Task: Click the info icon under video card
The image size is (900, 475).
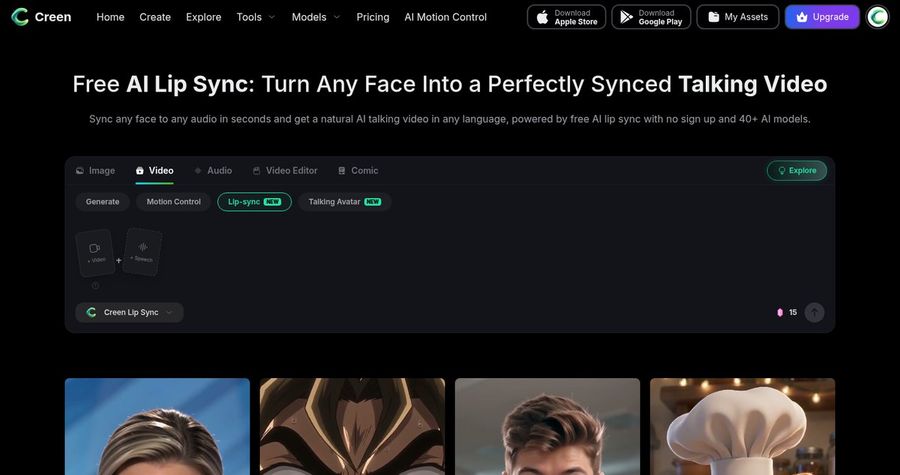Action: [x=95, y=286]
